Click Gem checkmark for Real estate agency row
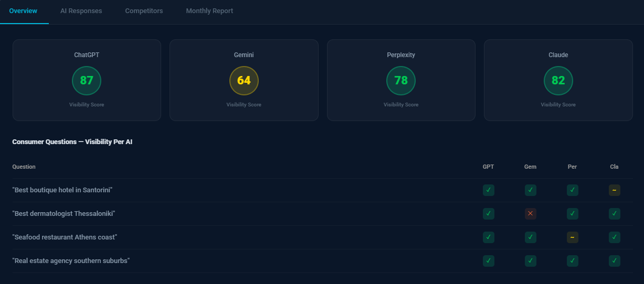 point(531,261)
